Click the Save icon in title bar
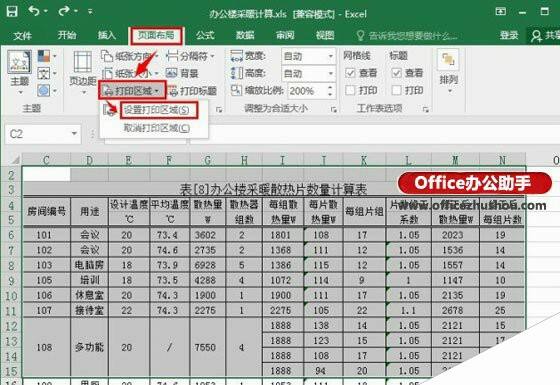 coord(12,11)
